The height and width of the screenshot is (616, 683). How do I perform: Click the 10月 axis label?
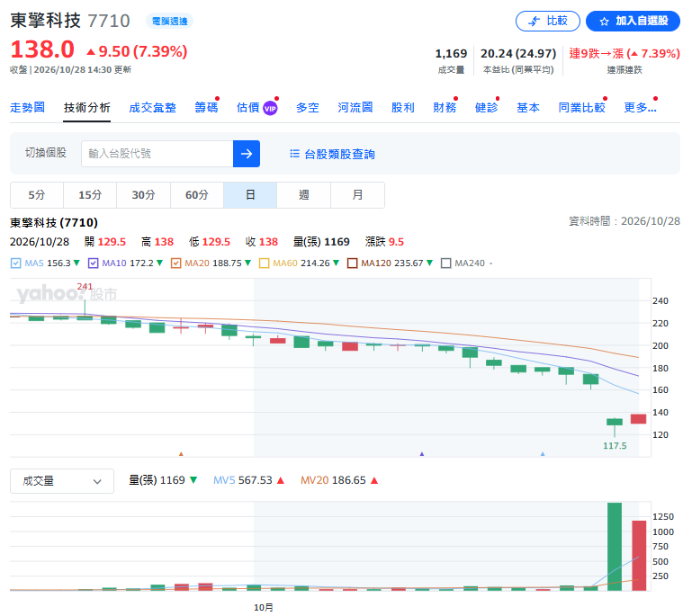[264, 607]
